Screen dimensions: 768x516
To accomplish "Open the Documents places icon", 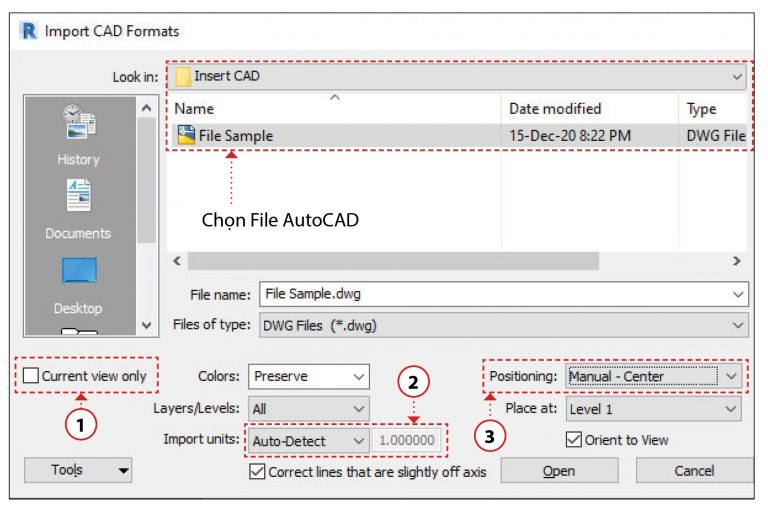I will [x=78, y=196].
